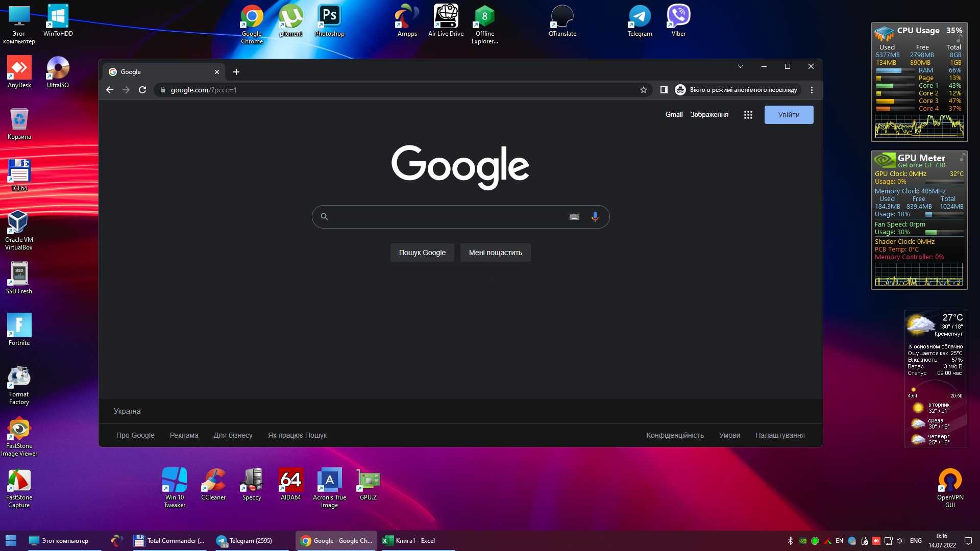Select the OpenVPN GUI icon

950,488
